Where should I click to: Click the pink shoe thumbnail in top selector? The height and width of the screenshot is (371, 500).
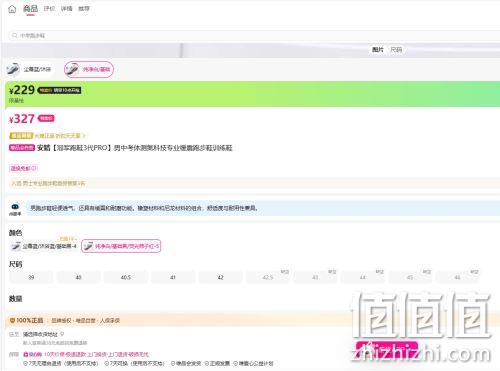(x=72, y=69)
